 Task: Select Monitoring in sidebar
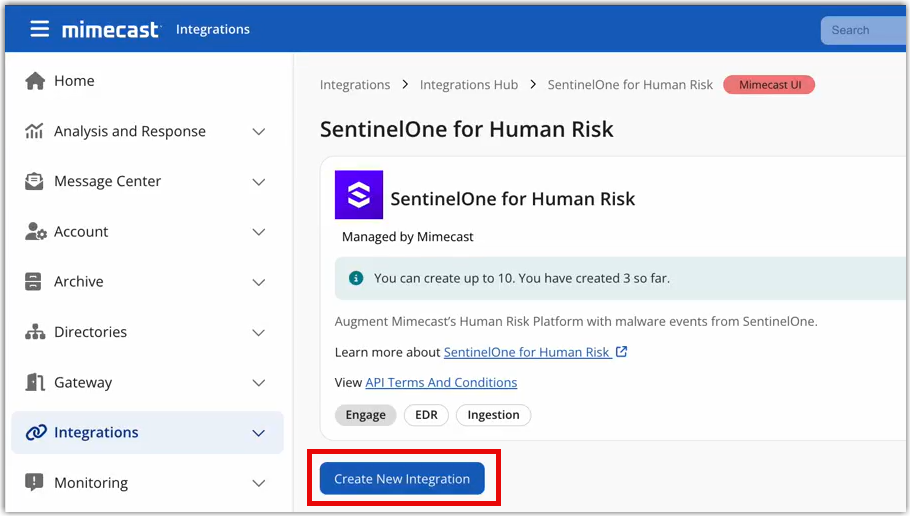pos(91,483)
